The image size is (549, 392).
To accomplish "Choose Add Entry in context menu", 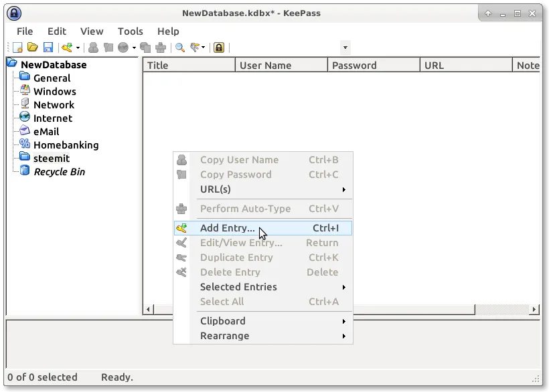I will (263, 228).
